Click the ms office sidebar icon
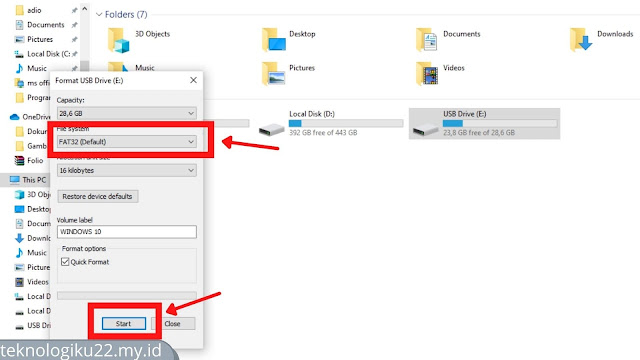The height and width of the screenshot is (360, 640). pyautogui.click(x=19, y=83)
